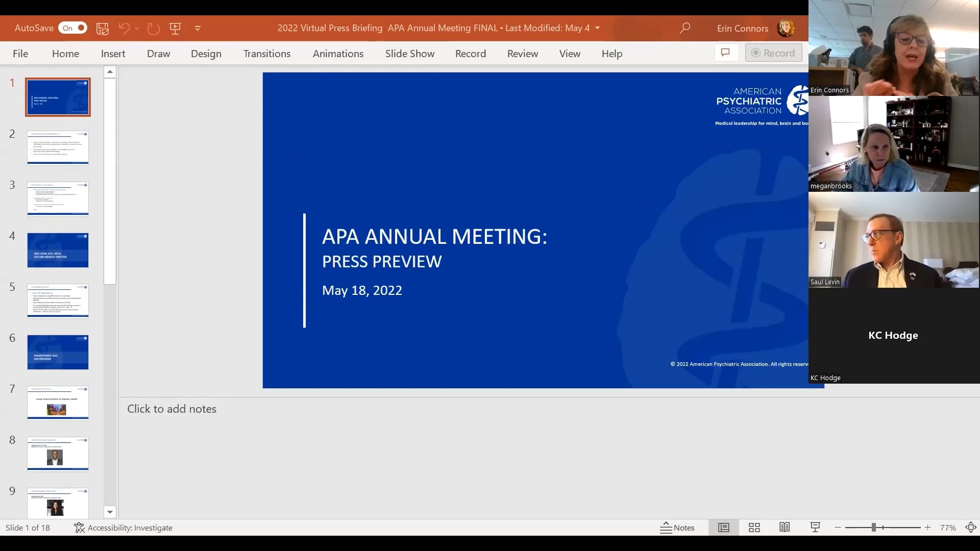Switch to the Review tab
980x551 pixels.
pos(522,54)
